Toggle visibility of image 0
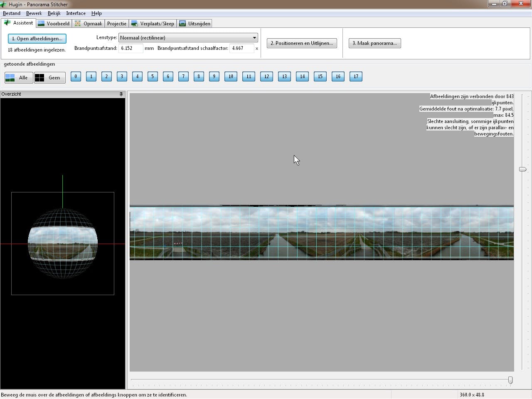532x399 pixels. [76, 76]
